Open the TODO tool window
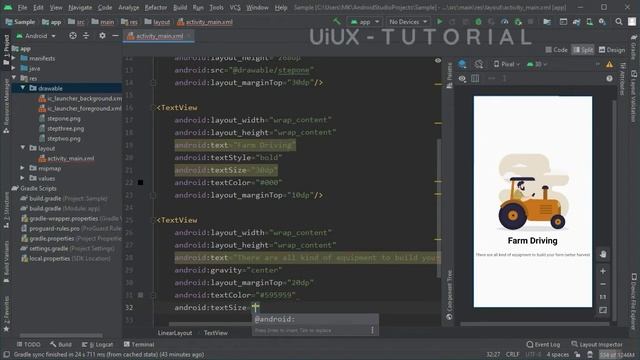The image size is (640, 360). coord(29,344)
